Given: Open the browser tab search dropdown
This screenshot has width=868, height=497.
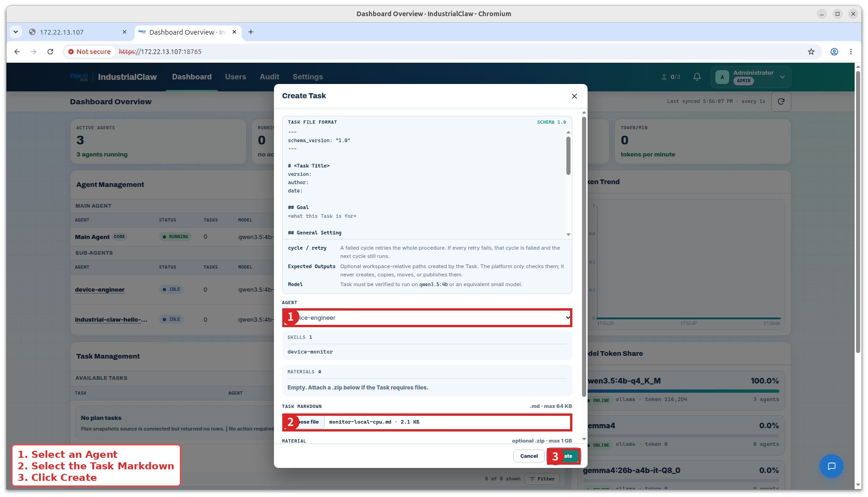Looking at the screenshot, I should coord(16,32).
